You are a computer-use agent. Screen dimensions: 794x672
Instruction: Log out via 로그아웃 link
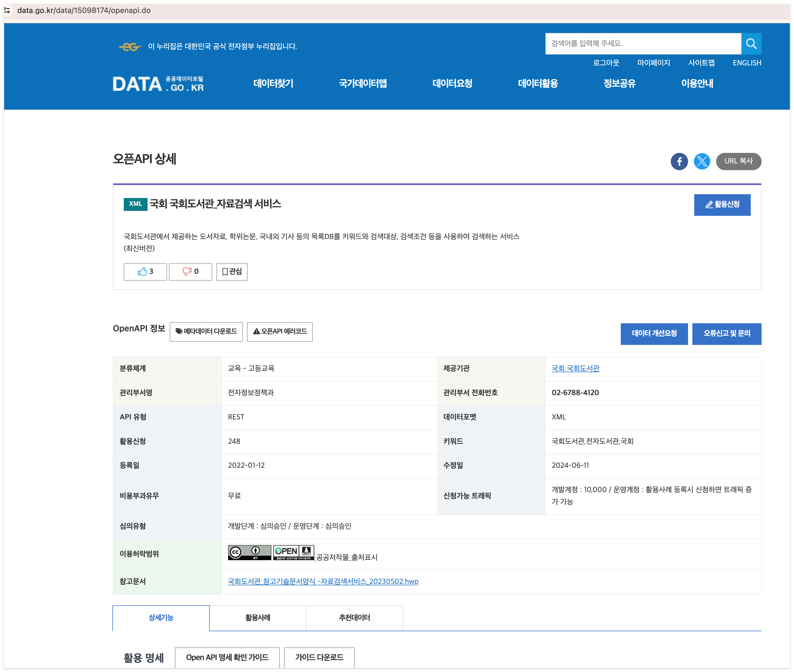point(606,63)
